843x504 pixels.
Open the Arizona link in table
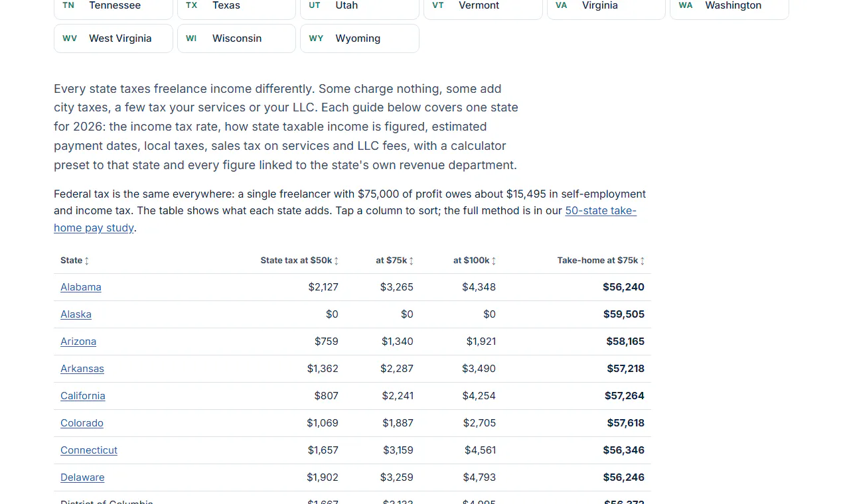[x=78, y=342]
